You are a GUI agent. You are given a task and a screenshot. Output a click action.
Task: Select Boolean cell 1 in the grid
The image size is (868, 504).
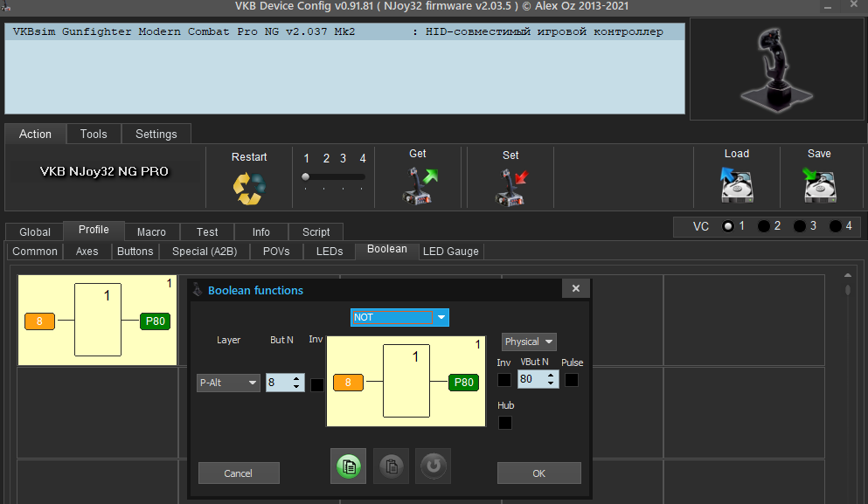tap(97, 321)
